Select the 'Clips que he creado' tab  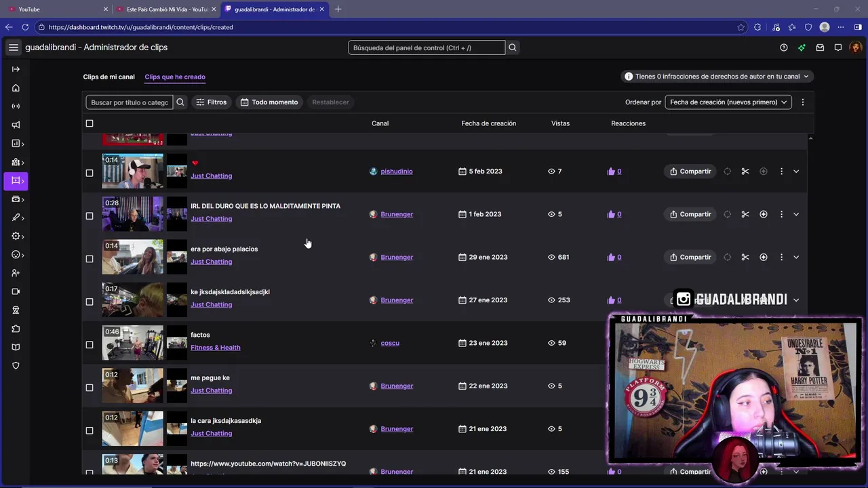[x=175, y=77]
